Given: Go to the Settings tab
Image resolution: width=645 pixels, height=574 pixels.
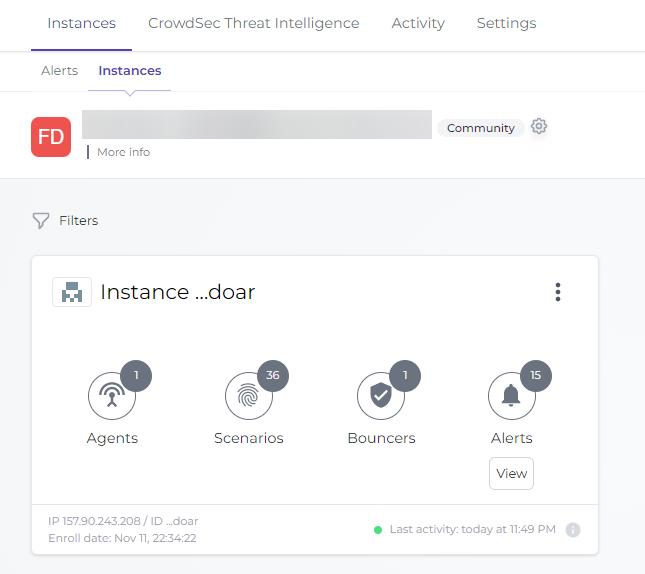Looking at the screenshot, I should (506, 23).
